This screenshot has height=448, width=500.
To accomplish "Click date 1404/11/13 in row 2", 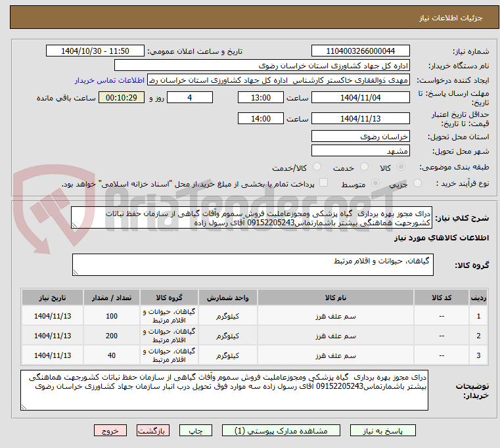I will coord(53,336).
